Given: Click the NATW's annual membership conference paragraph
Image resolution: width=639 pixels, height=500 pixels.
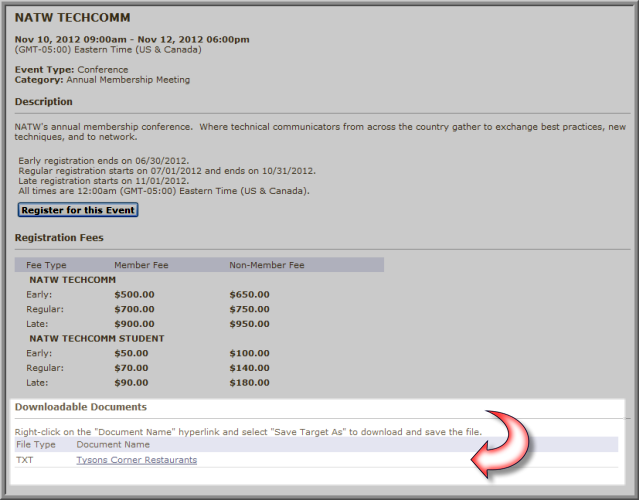Looking at the screenshot, I should (320, 132).
